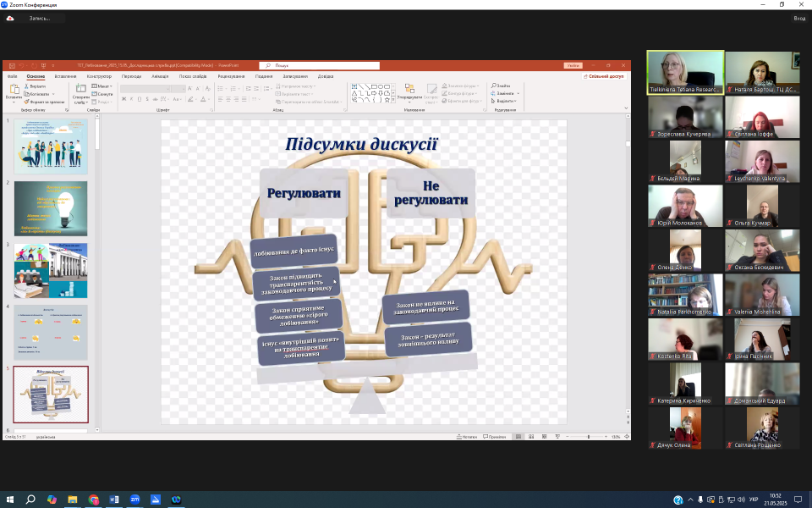The width and height of the screenshot is (812, 508).
Task: Open Chrome from the Windows taskbar
Action: (x=93, y=500)
